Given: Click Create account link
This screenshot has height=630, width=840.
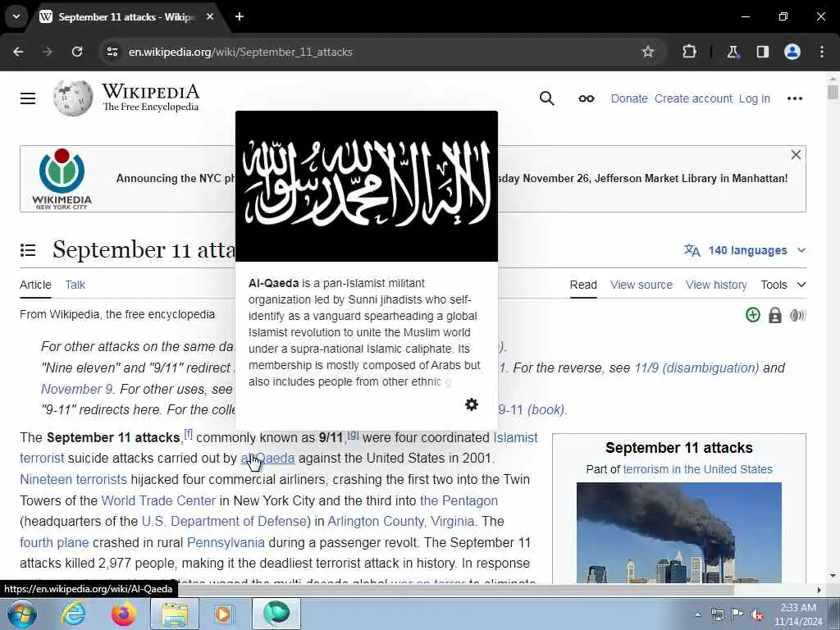Looking at the screenshot, I should [693, 98].
